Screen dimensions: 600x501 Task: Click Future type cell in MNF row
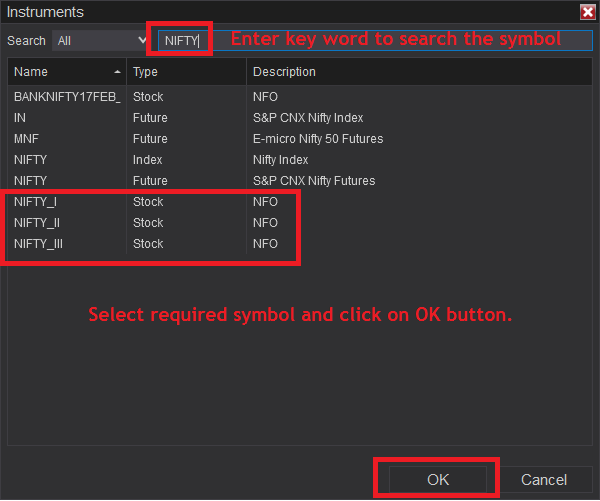pyautogui.click(x=150, y=139)
